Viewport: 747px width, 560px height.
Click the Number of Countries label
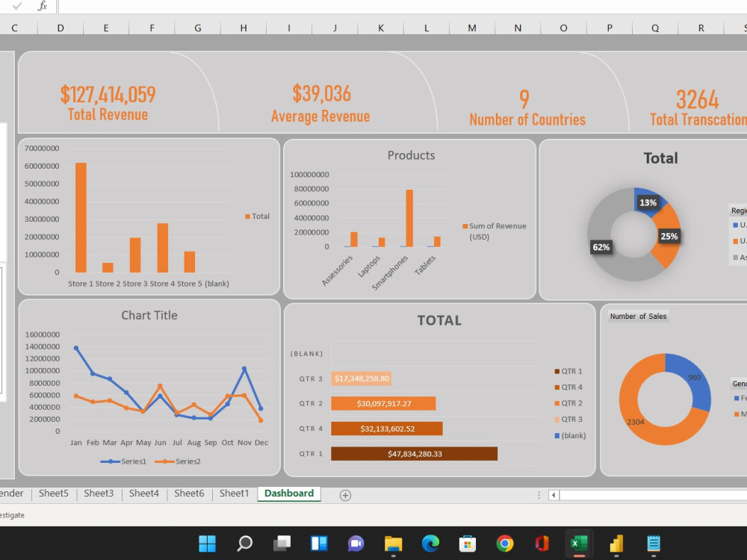click(x=527, y=119)
